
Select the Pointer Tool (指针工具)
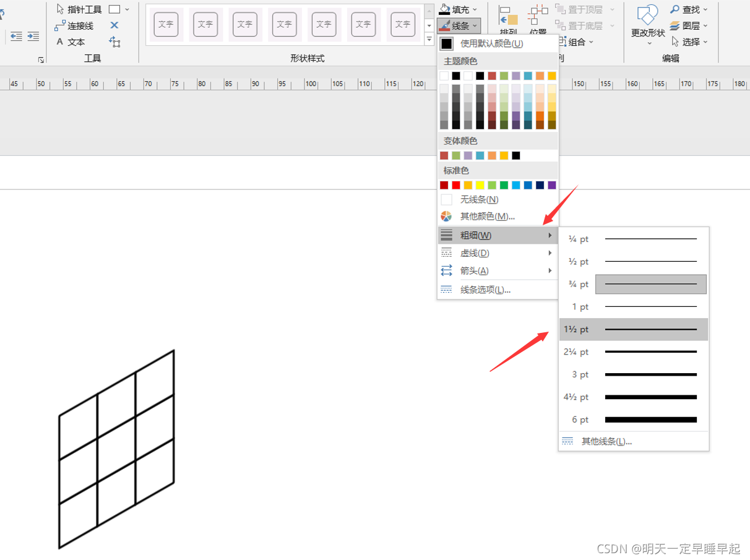point(79,9)
